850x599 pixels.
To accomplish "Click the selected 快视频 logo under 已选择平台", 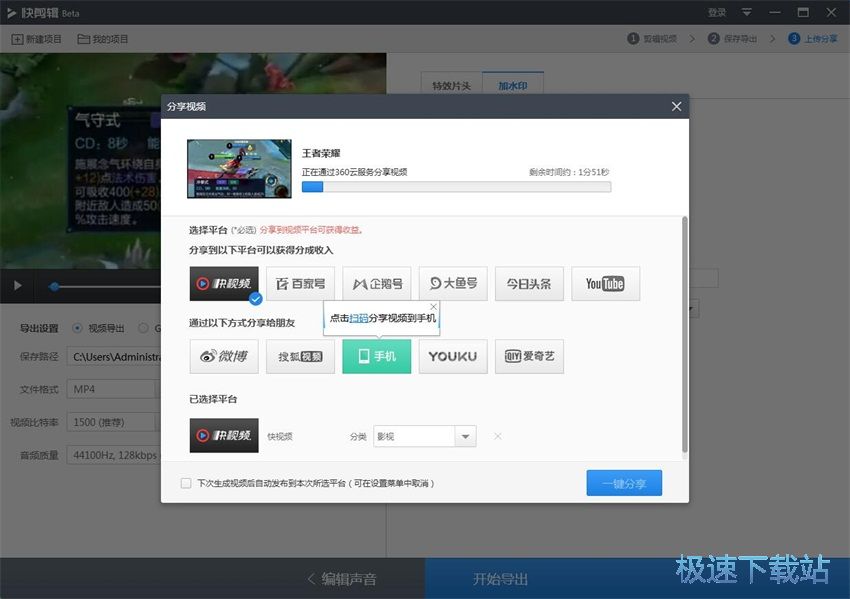I will [224, 435].
